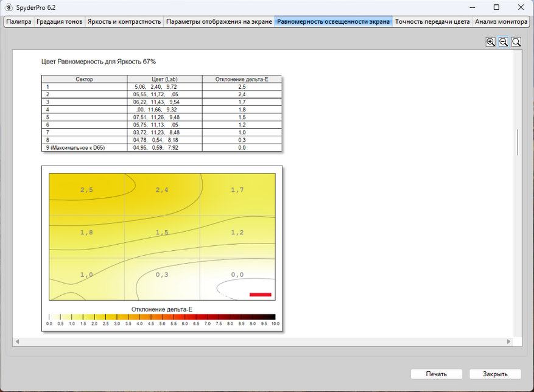Click the zoom out magnifier icon
Viewport: 534px width, 392px height.
pos(504,42)
